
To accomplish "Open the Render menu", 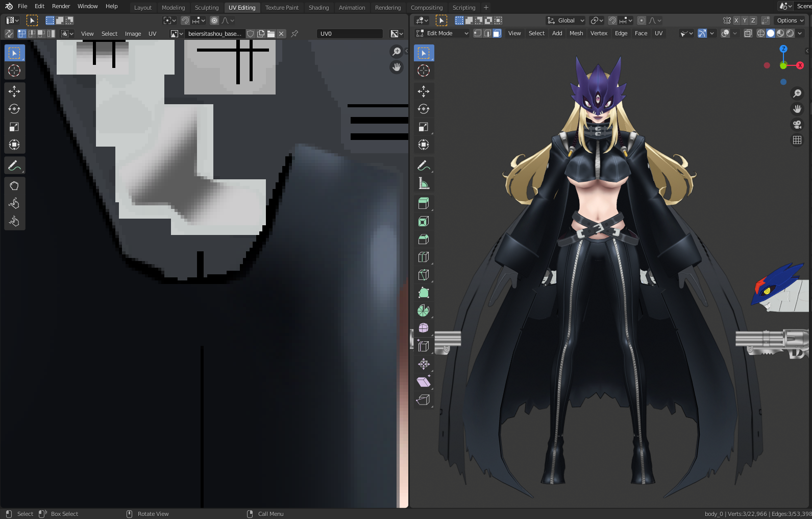I will tap(61, 6).
